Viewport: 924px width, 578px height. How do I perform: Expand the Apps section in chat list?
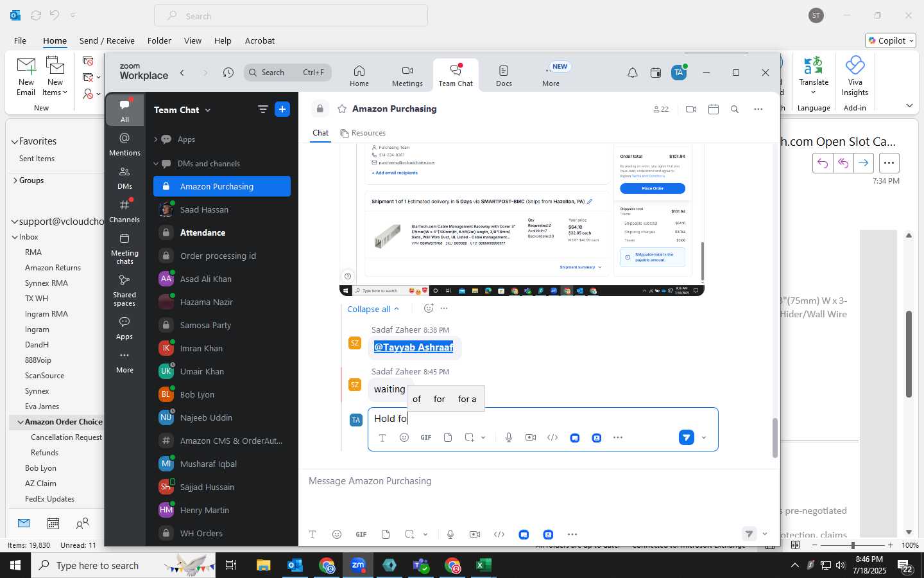click(x=155, y=139)
